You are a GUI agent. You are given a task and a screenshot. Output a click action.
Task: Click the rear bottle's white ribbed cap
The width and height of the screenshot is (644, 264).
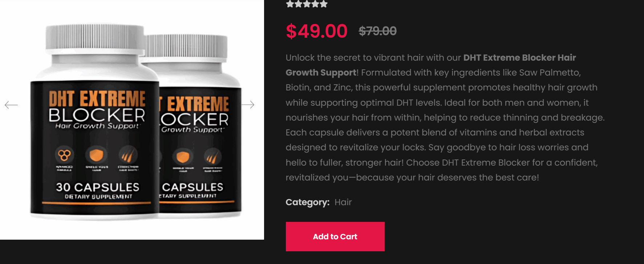[186, 46]
